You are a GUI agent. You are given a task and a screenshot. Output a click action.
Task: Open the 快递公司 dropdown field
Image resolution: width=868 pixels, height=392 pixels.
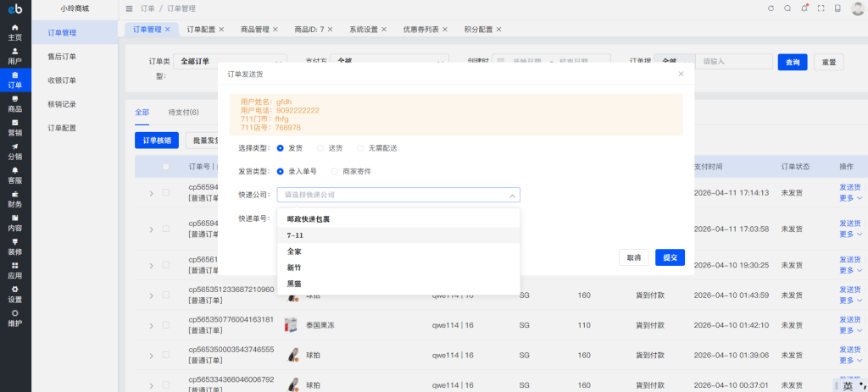pyautogui.click(x=398, y=195)
